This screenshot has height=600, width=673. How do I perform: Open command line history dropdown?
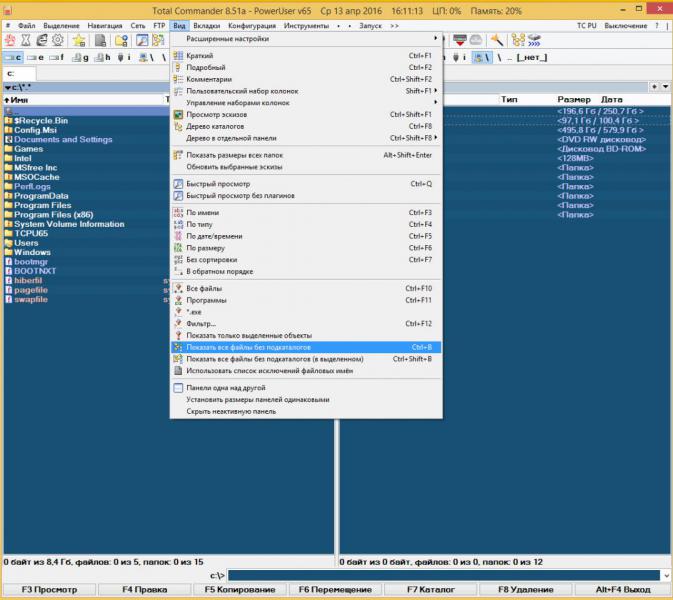pos(666,576)
